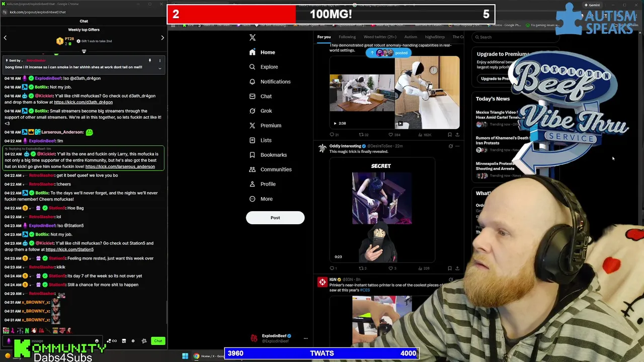Open kick.com/d3ath_dr4gon link in chat
644x362 pixels.
pyautogui.click(x=84, y=102)
